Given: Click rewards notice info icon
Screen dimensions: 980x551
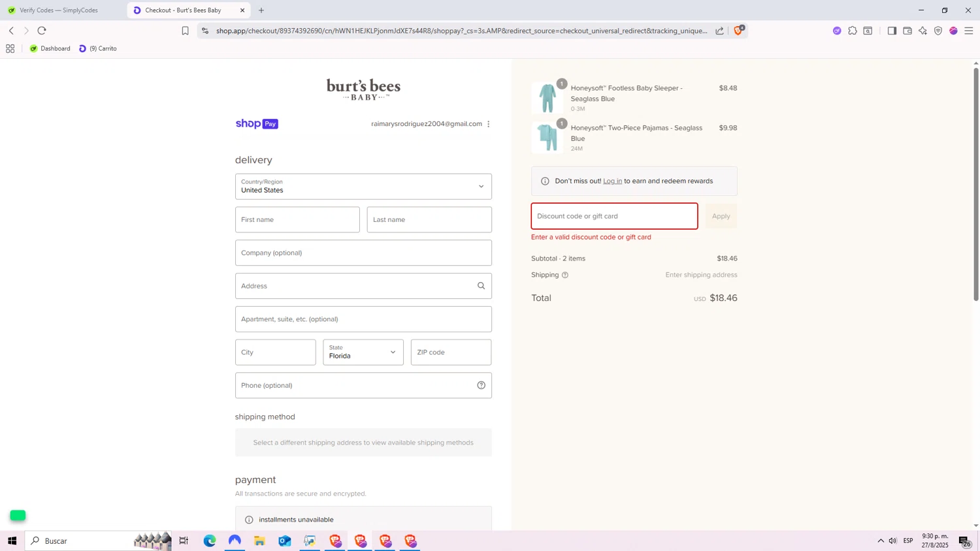Looking at the screenshot, I should [x=545, y=181].
